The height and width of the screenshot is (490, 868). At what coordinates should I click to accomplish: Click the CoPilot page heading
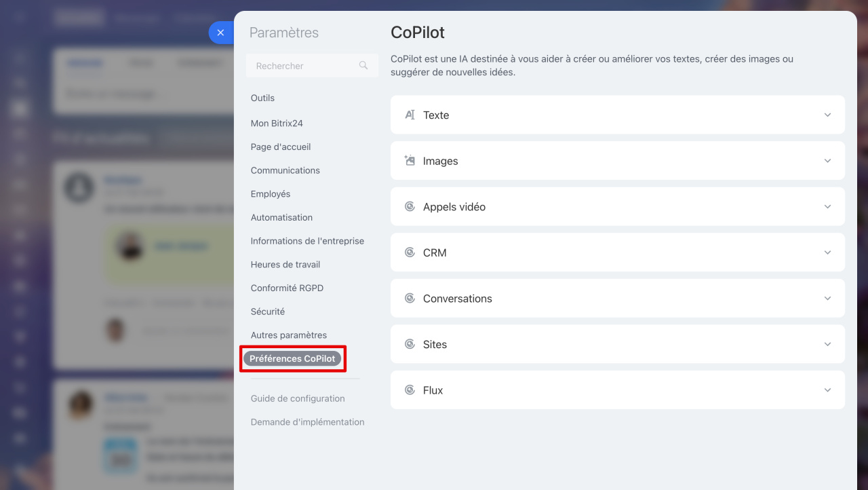[418, 32]
